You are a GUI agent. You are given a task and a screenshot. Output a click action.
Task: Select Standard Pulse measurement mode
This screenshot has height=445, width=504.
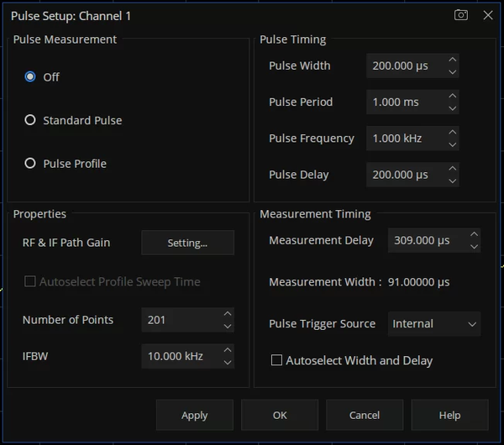31,120
